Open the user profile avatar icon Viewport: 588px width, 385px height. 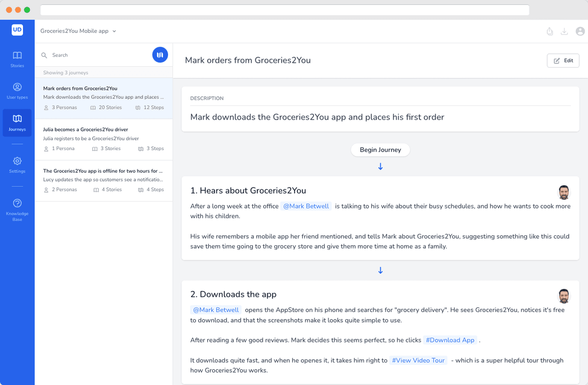[580, 31]
